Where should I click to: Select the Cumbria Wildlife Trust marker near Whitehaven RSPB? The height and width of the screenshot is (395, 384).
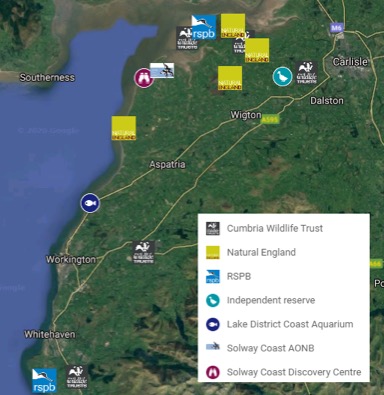pos(77,377)
